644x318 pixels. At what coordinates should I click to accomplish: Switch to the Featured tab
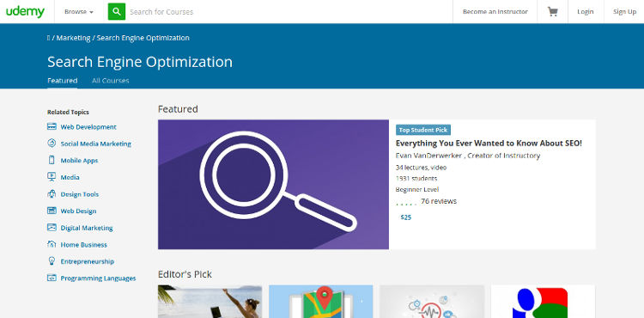pos(63,81)
